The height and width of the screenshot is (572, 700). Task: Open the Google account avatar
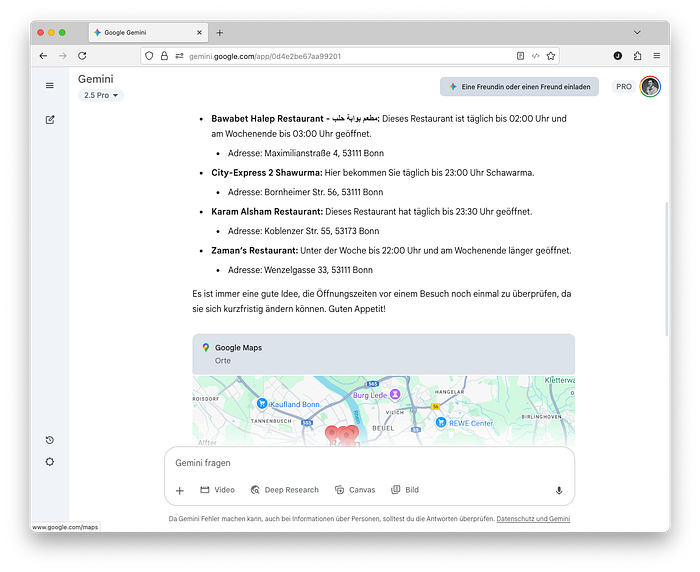[x=650, y=87]
